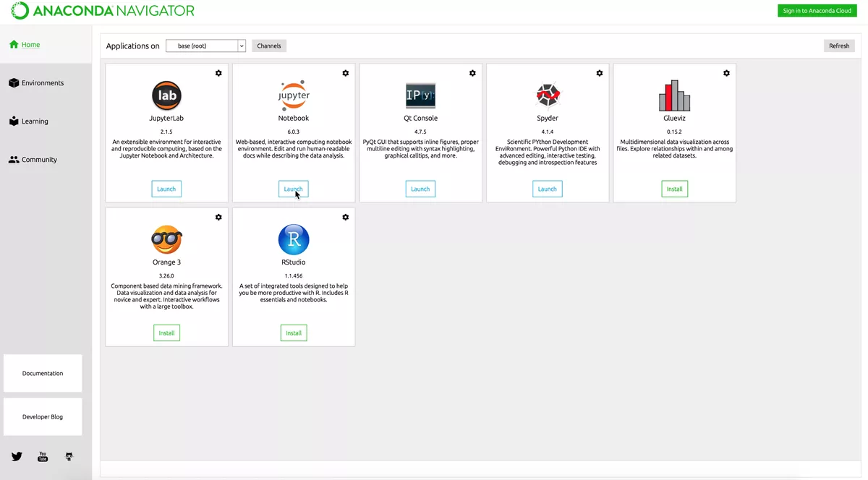
Task: Refresh the applications list
Action: [x=839, y=46]
